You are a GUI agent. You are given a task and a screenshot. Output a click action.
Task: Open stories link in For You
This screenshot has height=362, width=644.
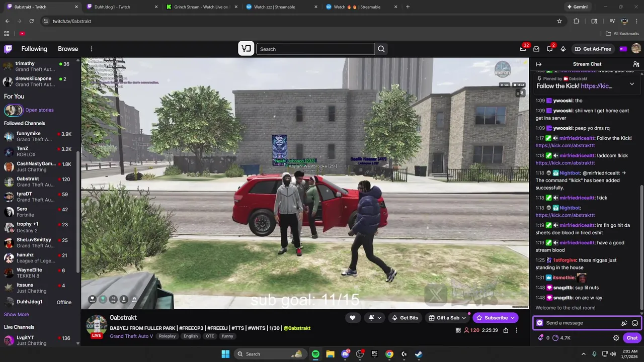point(39,110)
